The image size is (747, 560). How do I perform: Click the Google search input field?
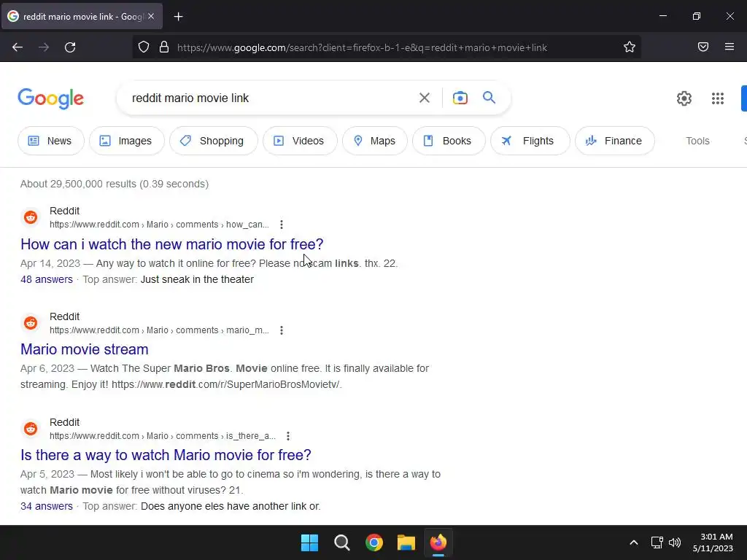(x=269, y=98)
